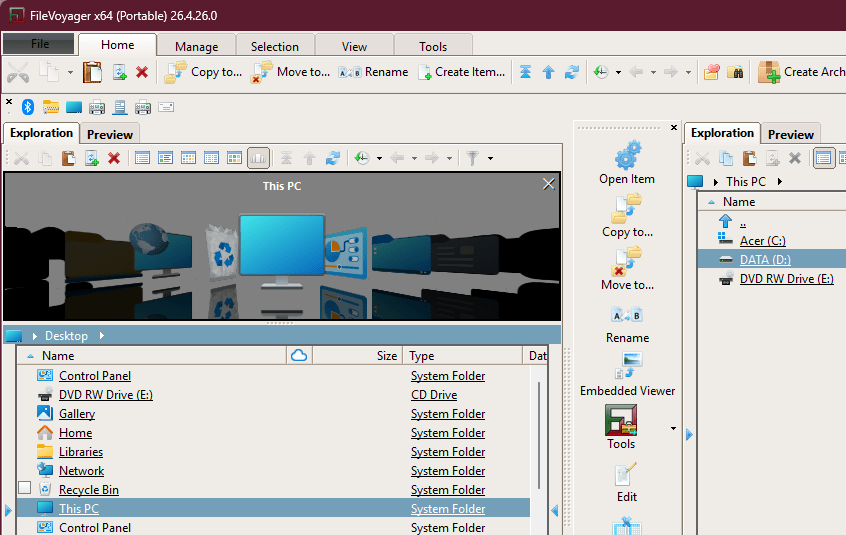
Task: Click the document device icon in shortcut bar
Action: pyautogui.click(x=120, y=107)
